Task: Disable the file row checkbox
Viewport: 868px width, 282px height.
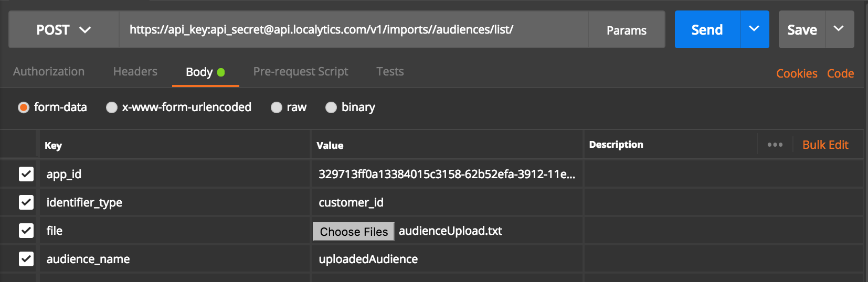Action: 26,231
